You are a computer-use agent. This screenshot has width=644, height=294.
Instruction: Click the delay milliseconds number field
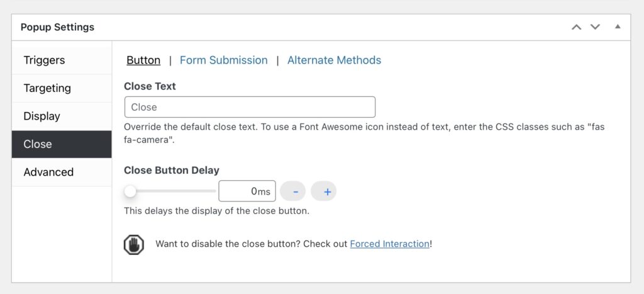pyautogui.click(x=247, y=191)
